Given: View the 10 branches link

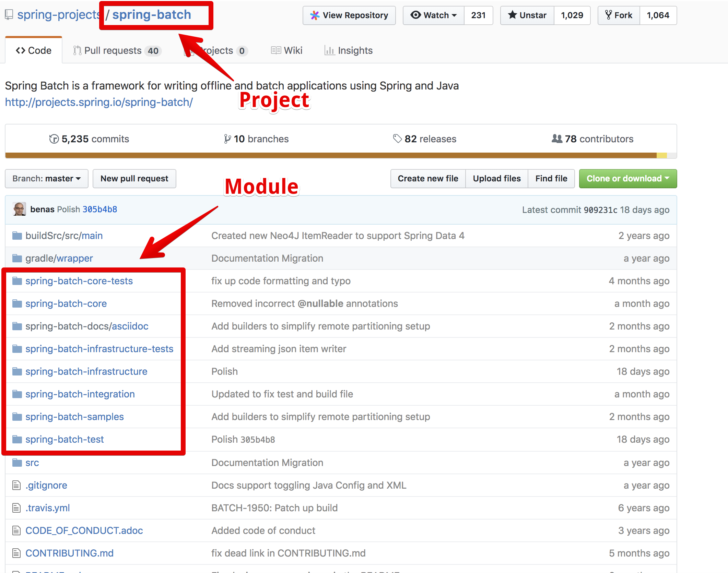Looking at the screenshot, I should pos(256,139).
